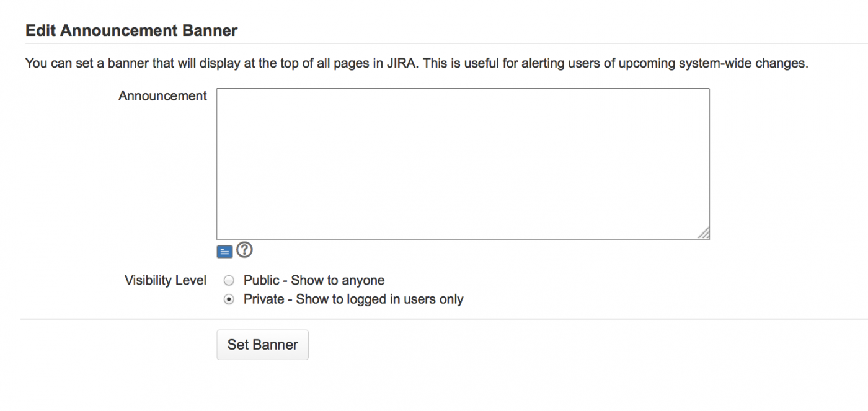Select the Public visibility radio button

click(229, 280)
